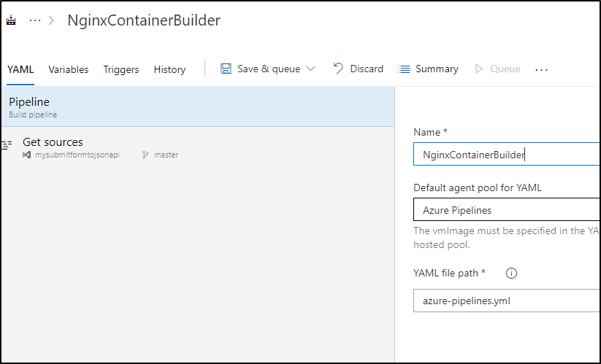Open the History tab
Screen dimensions: 601x364
170,69
